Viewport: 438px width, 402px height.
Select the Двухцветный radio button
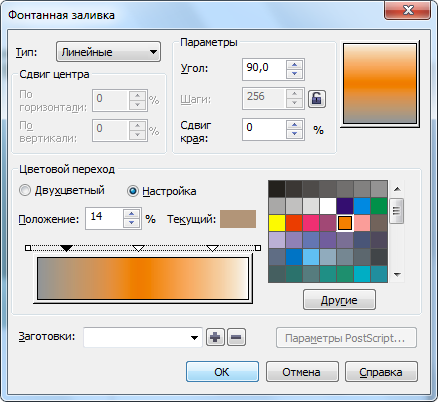[25, 191]
